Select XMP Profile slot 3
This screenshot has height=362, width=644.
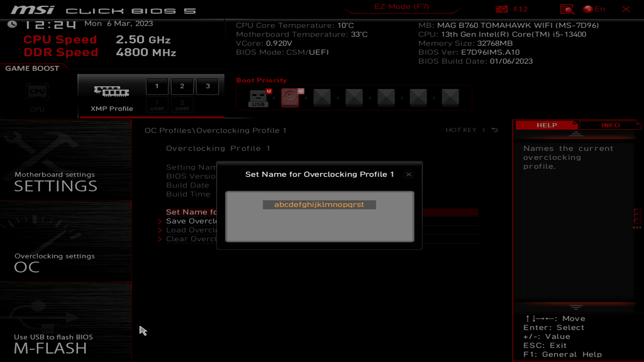(207, 85)
